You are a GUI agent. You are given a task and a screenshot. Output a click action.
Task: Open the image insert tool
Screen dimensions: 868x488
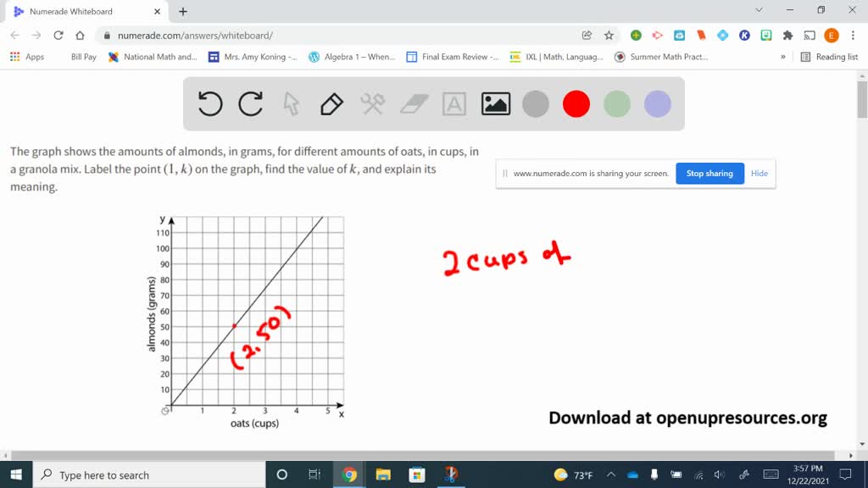click(x=494, y=103)
